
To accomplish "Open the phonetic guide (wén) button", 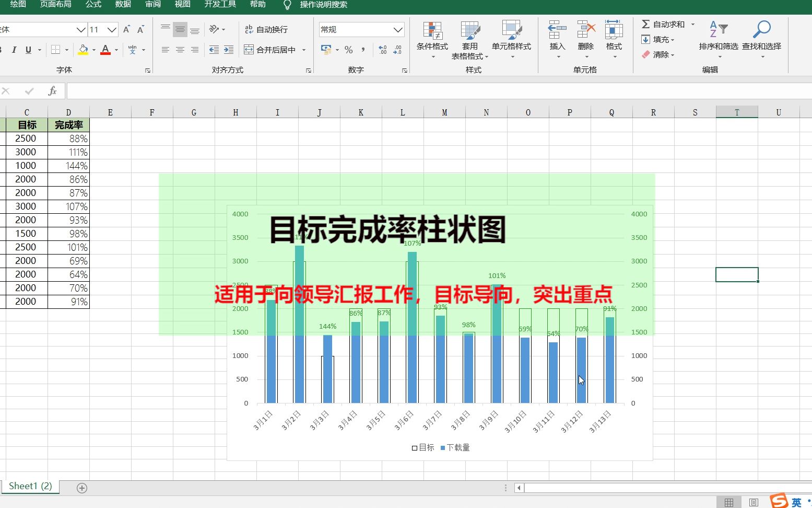I will (132, 50).
